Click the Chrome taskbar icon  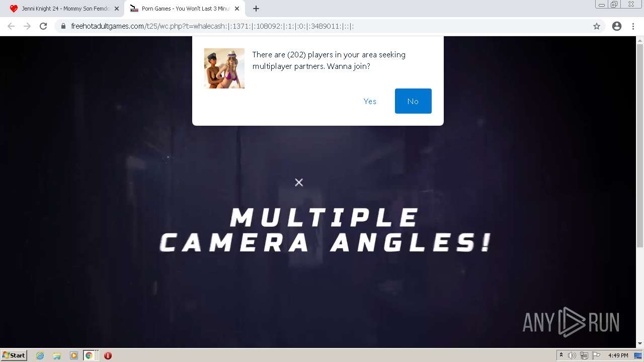pyautogui.click(x=89, y=355)
